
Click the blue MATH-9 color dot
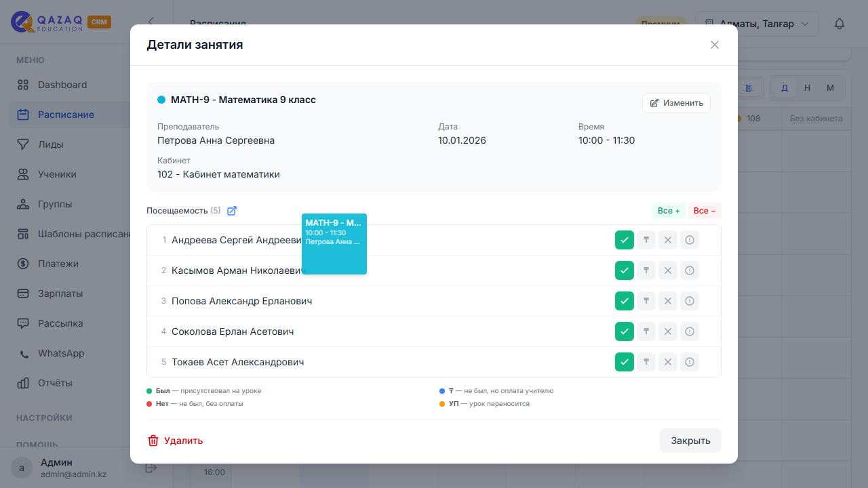(161, 100)
